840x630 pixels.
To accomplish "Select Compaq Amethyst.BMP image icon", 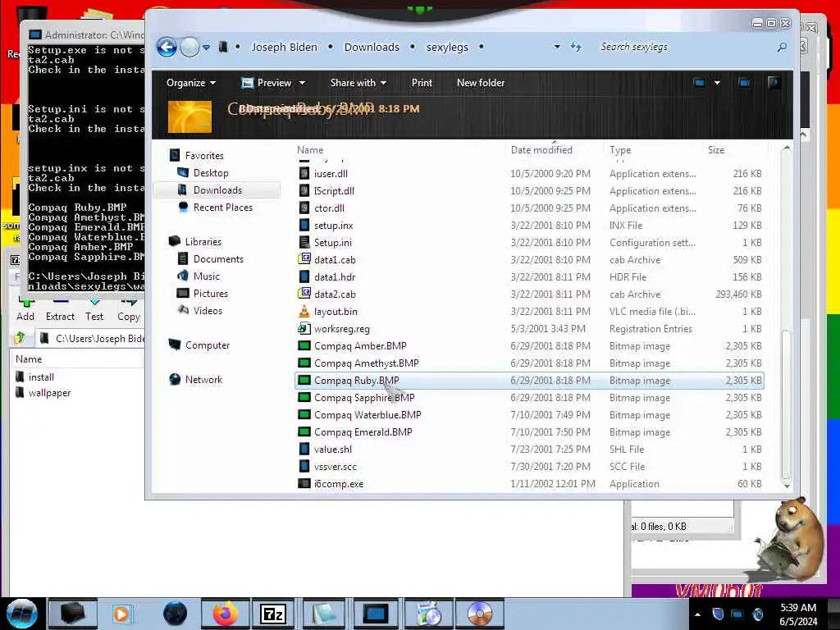I will click(x=304, y=363).
